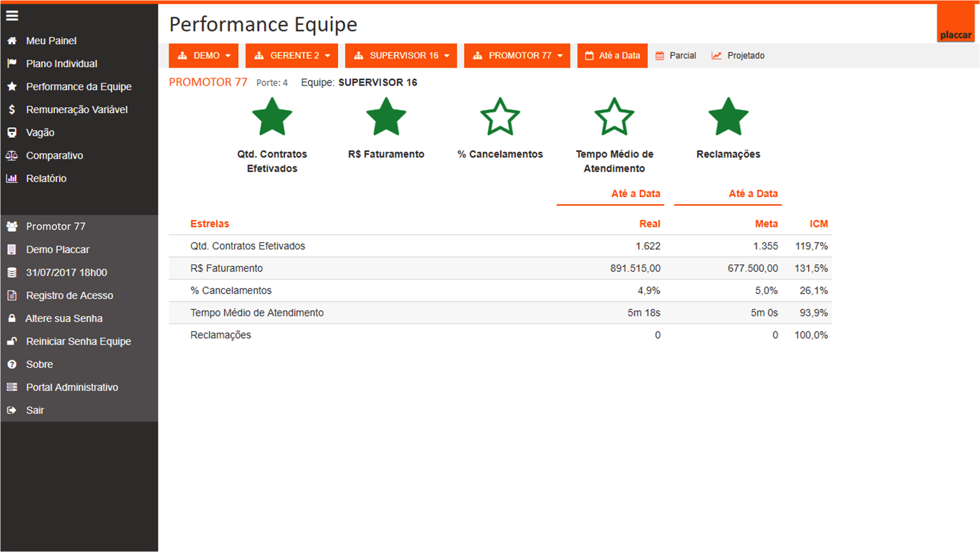
Task: Go to Meu Painel
Action: [x=51, y=41]
